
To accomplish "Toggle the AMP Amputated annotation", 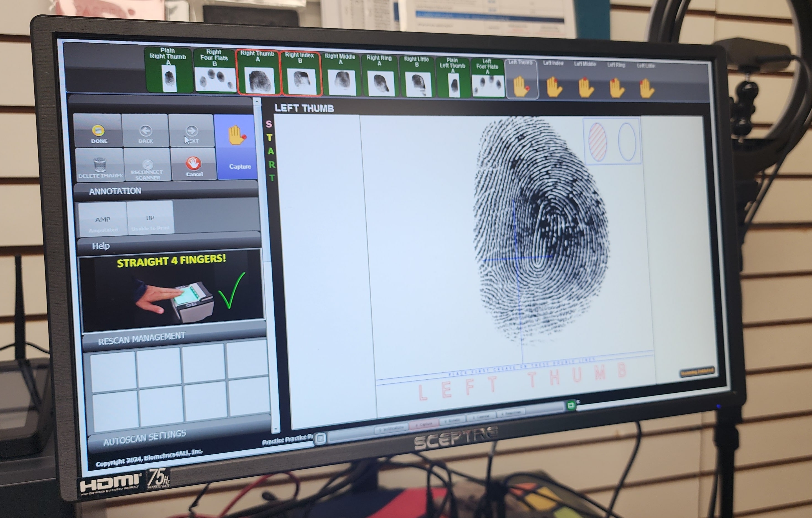I will (x=103, y=220).
